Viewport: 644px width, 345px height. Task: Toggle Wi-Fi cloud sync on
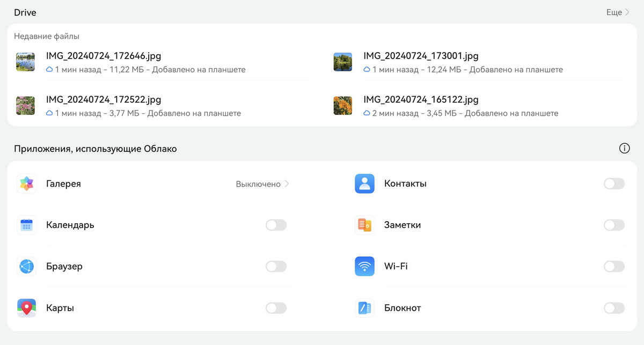click(614, 267)
